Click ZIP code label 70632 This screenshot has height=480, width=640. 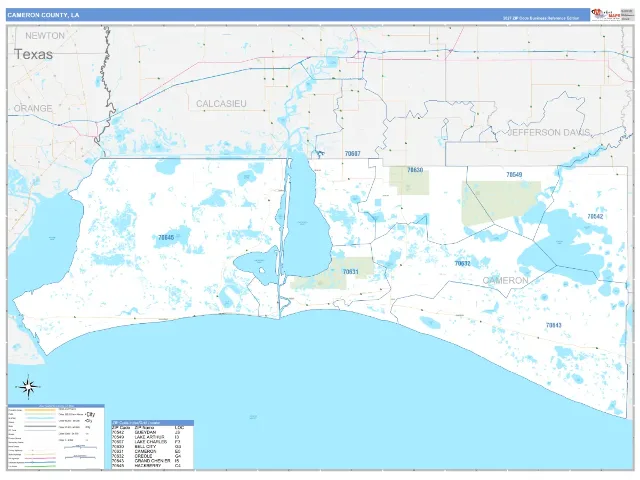pyautogui.click(x=462, y=264)
